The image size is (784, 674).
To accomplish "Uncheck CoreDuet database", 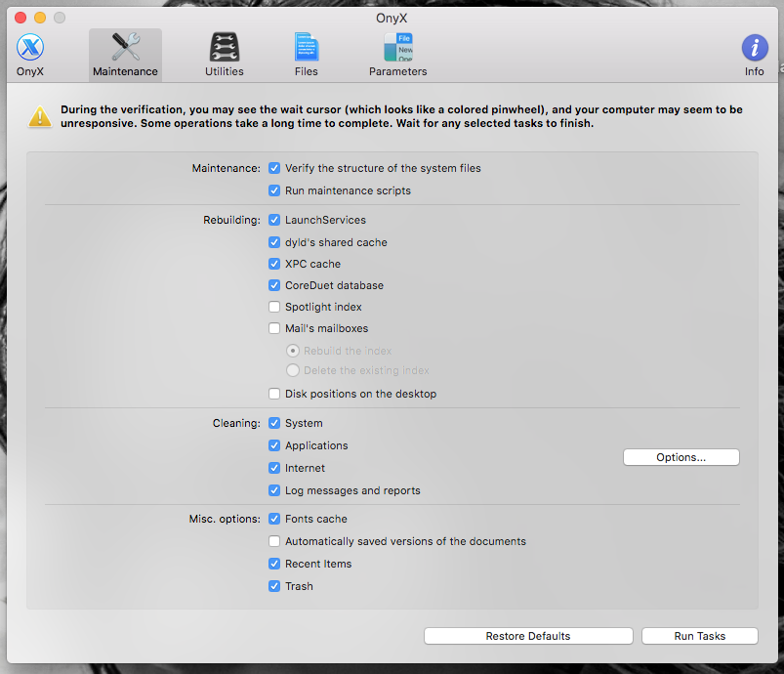I will pos(274,285).
